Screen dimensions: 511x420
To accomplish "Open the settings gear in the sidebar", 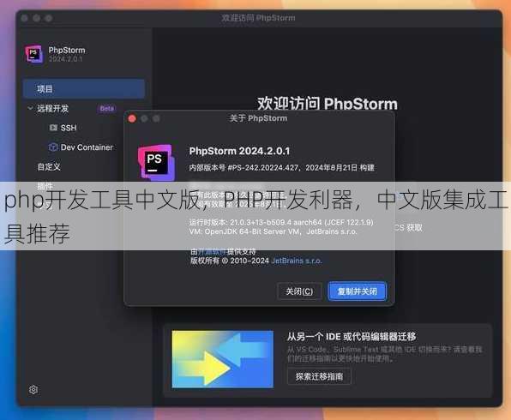I will point(33,390).
